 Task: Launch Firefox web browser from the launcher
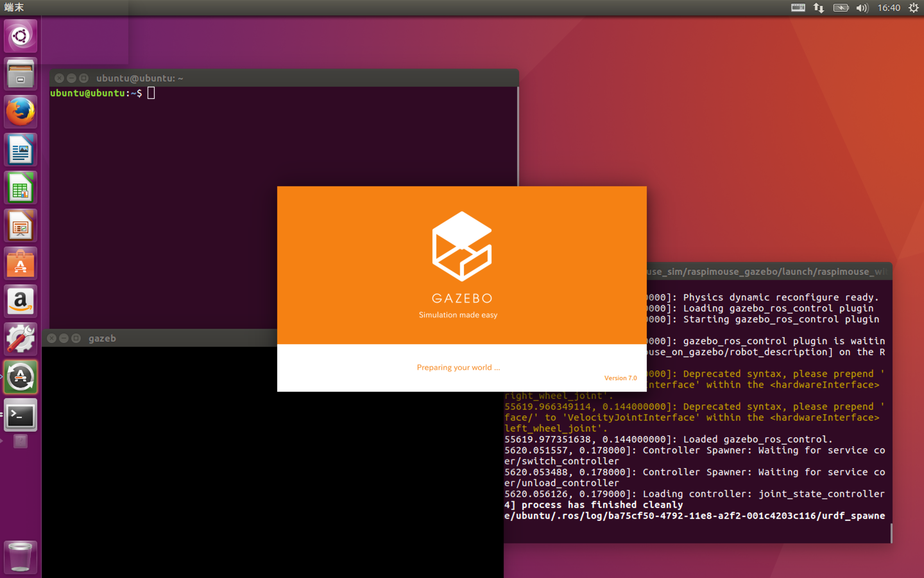point(20,112)
